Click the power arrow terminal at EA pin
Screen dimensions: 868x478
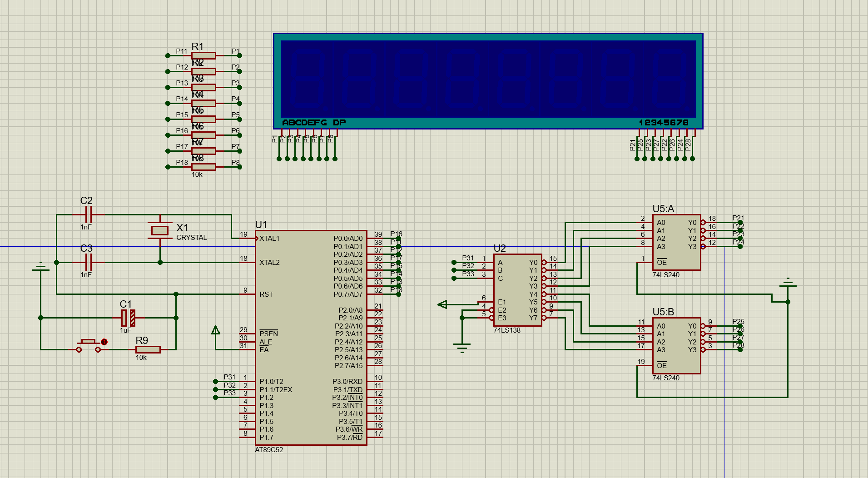point(216,330)
